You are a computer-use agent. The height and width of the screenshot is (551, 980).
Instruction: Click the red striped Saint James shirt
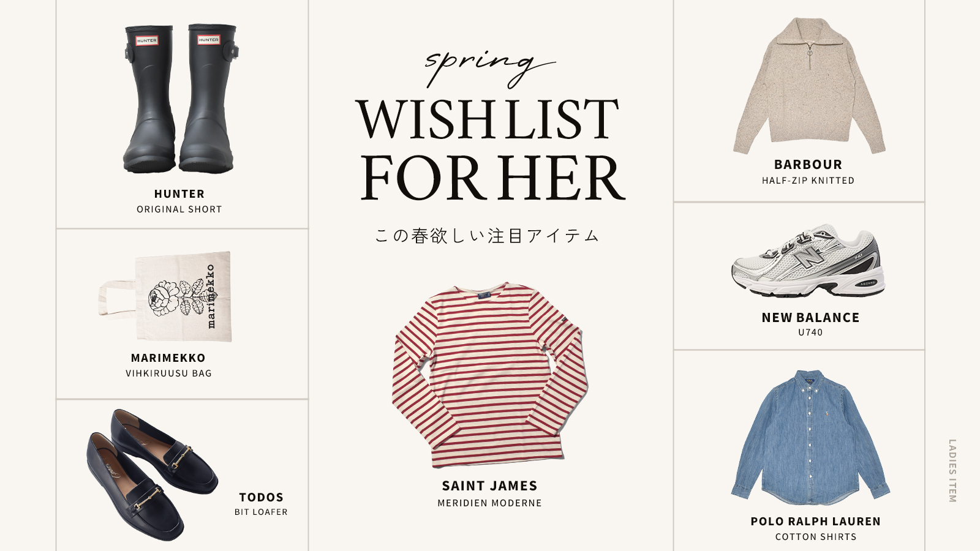click(489, 375)
